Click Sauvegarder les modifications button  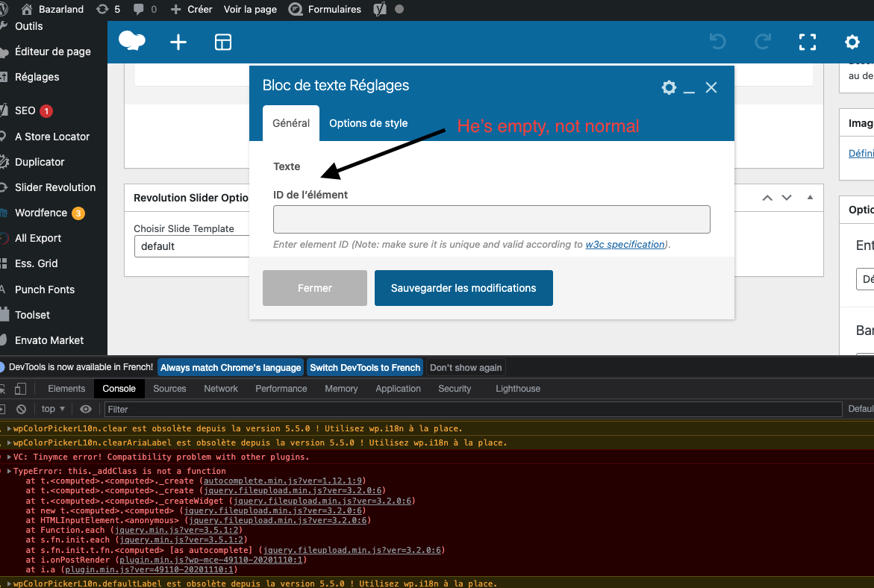click(463, 288)
